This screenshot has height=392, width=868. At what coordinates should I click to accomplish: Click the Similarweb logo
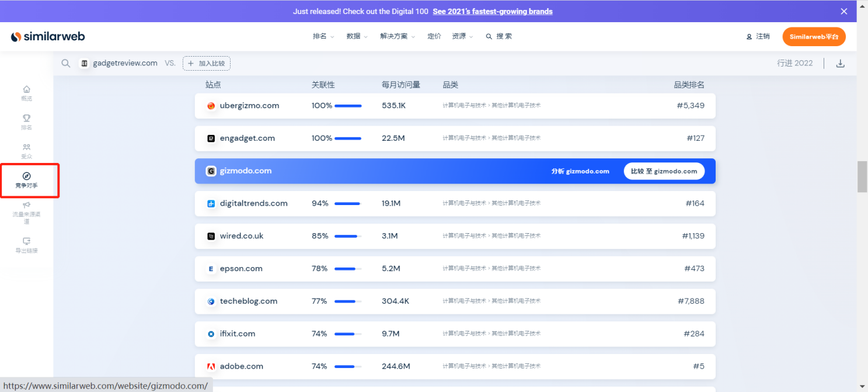(48, 37)
